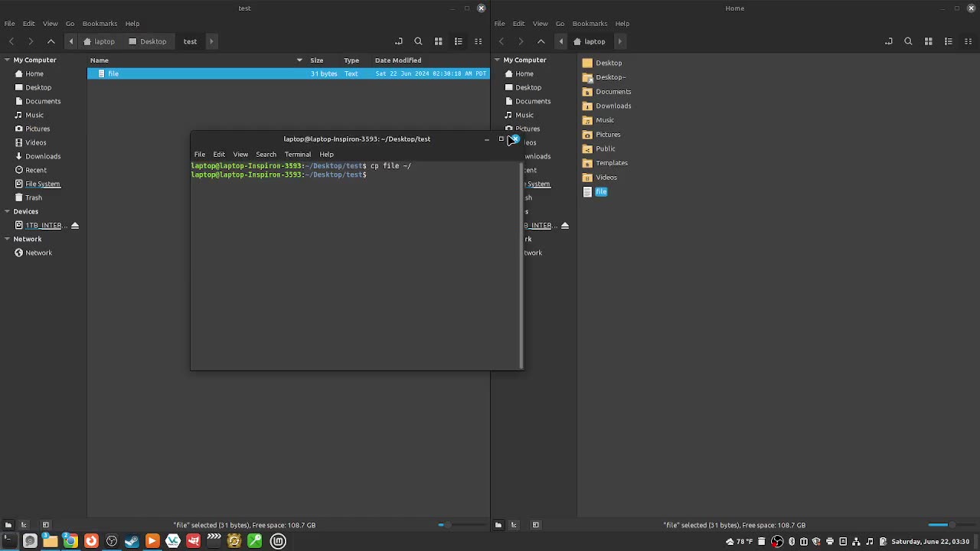Go up one folder in Home window
This screenshot has height=551, width=980.
(x=541, y=41)
